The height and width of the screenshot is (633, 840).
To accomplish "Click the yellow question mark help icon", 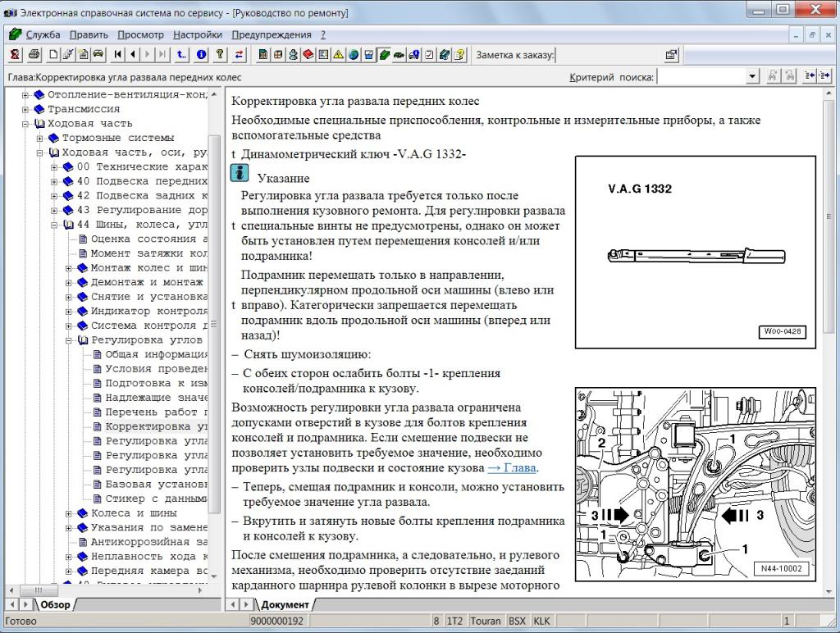I will 220,55.
